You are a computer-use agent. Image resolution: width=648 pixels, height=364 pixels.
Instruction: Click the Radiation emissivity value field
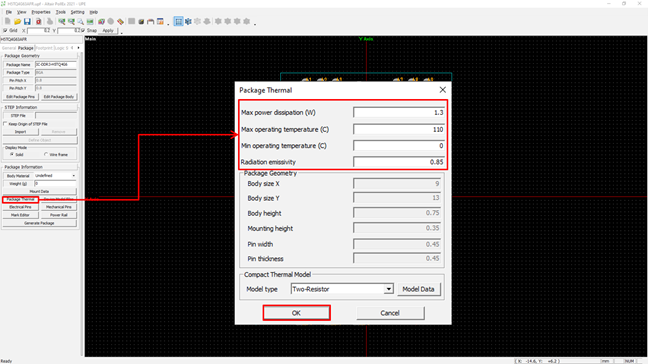pyautogui.click(x=399, y=162)
